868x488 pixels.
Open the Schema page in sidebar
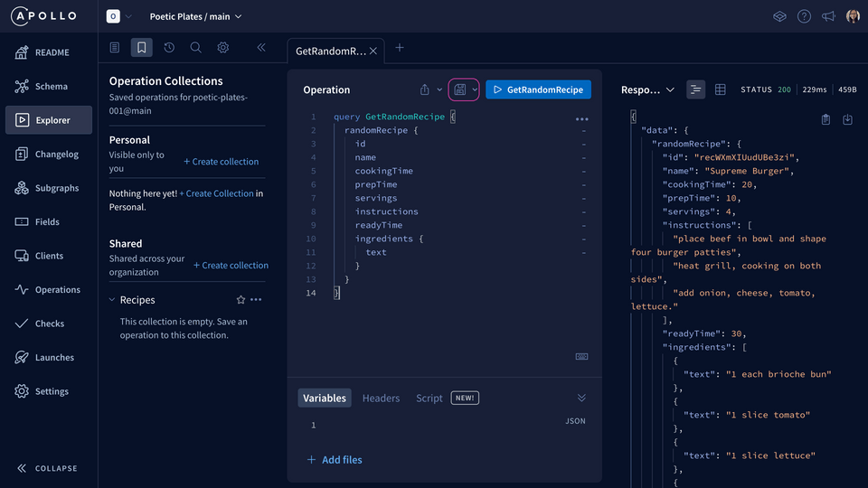(49, 87)
